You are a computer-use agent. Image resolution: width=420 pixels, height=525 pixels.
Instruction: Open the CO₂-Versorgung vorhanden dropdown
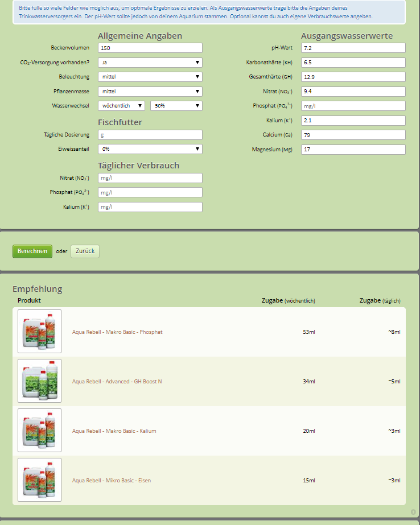(x=150, y=63)
